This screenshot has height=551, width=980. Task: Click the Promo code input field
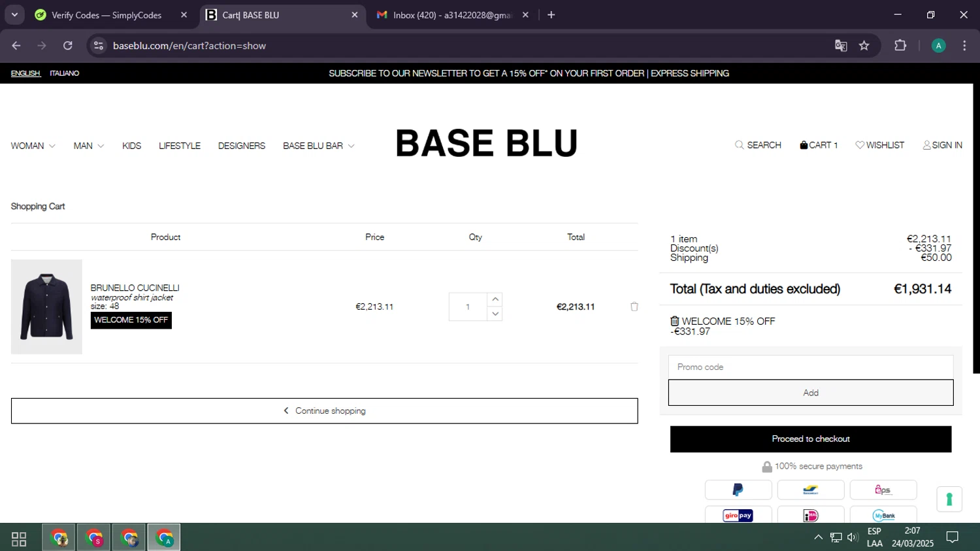point(811,367)
